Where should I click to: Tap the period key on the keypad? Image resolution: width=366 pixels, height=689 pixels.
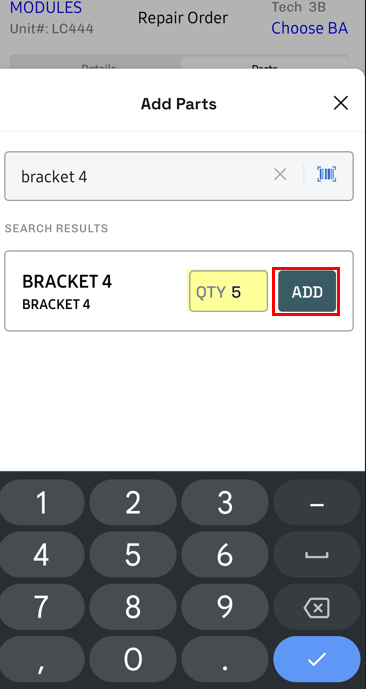225,660
